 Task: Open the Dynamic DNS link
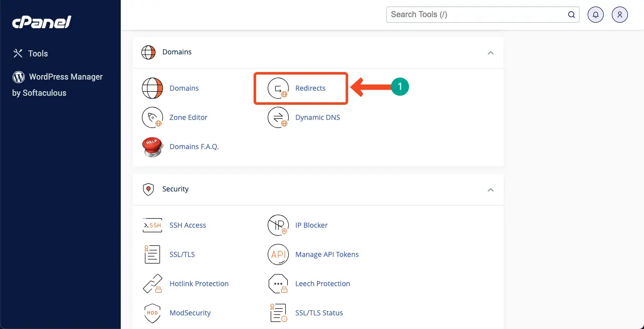(x=317, y=117)
